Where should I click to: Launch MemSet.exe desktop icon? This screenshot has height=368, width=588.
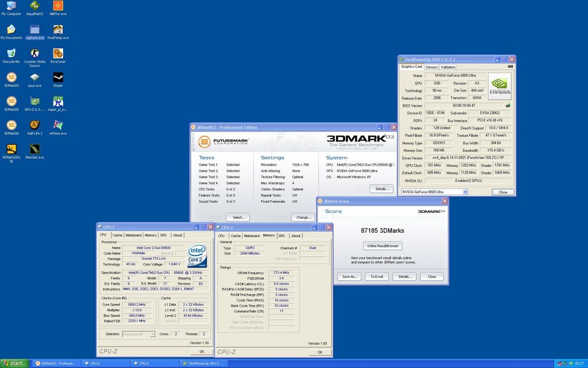click(34, 152)
